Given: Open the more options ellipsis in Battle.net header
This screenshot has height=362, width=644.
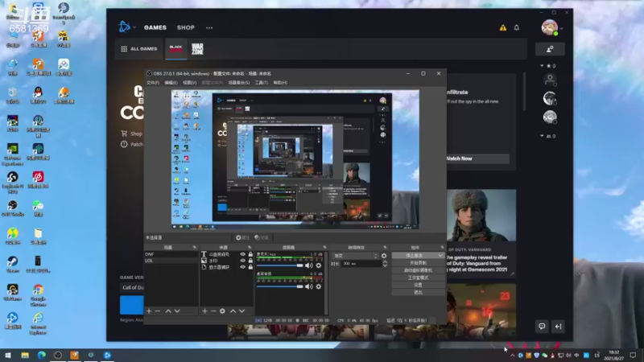Looking at the screenshot, I should (x=209, y=28).
